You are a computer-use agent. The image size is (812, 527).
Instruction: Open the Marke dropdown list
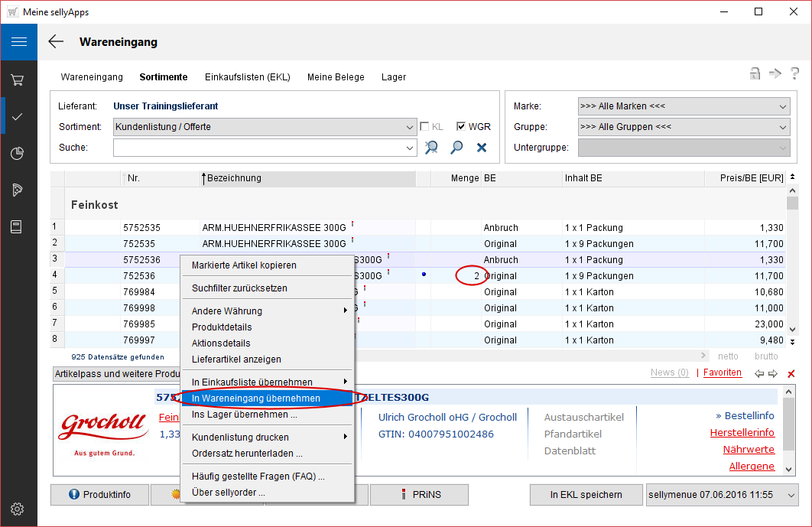(x=782, y=106)
